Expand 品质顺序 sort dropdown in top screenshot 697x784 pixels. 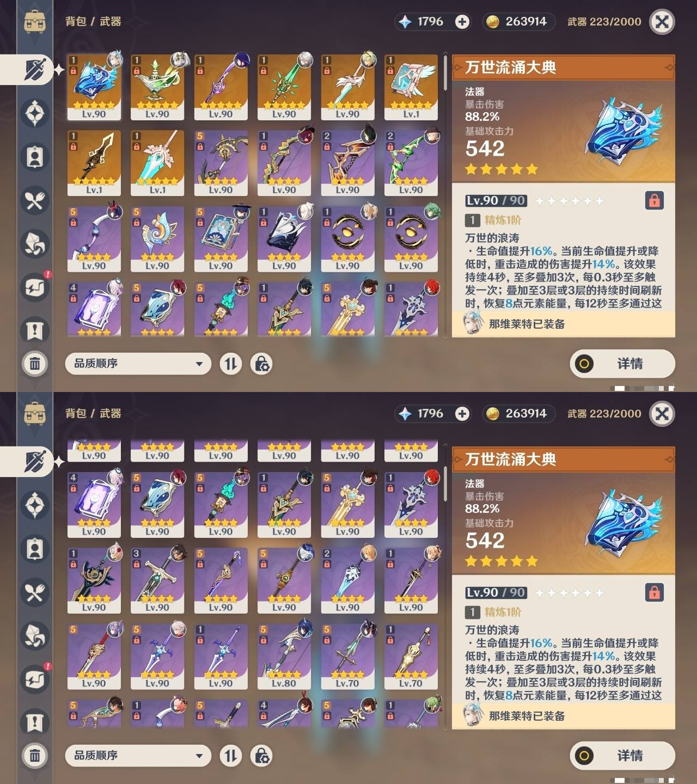click(x=138, y=364)
